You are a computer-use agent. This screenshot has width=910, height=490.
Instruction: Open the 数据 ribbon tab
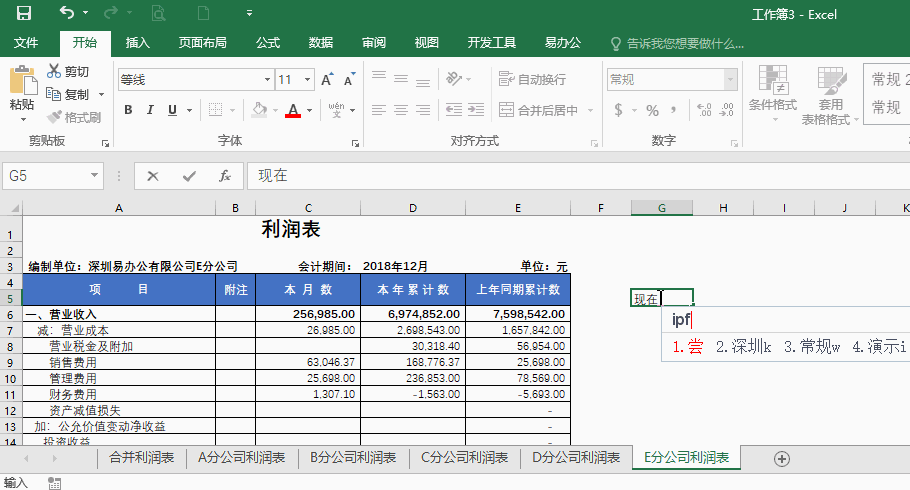(320, 43)
